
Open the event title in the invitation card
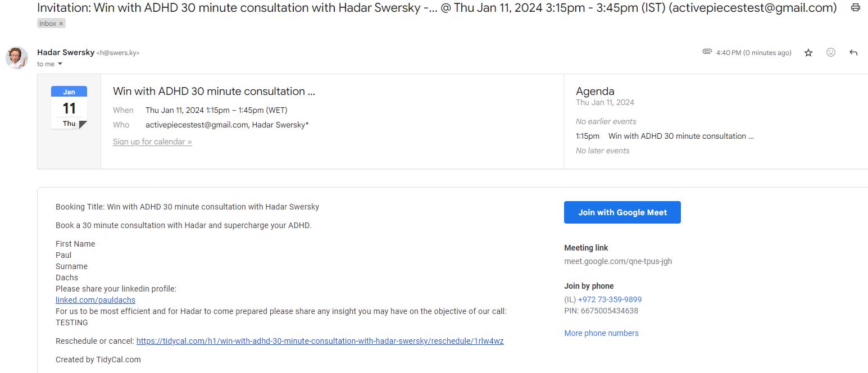(x=214, y=91)
